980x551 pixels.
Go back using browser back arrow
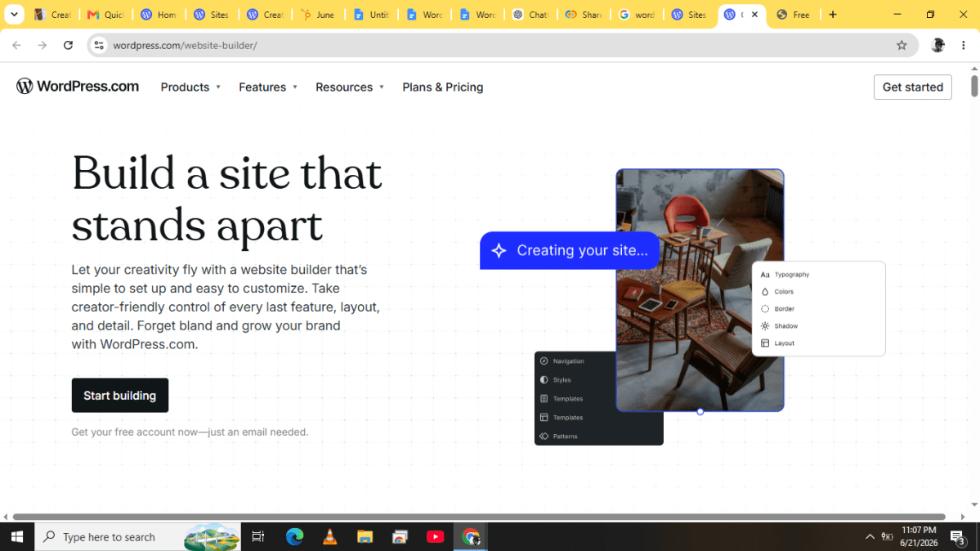coord(17,45)
